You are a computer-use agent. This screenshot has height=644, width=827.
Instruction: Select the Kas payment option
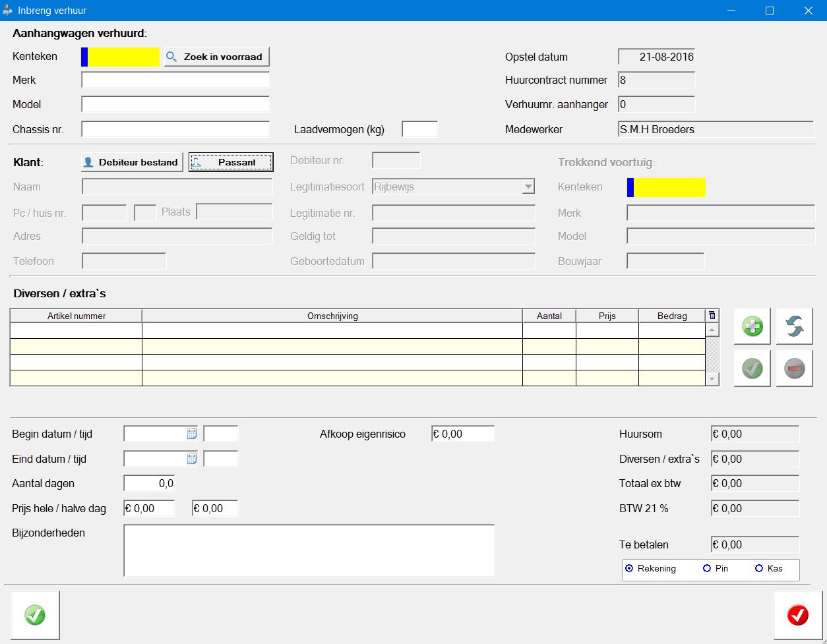point(758,568)
